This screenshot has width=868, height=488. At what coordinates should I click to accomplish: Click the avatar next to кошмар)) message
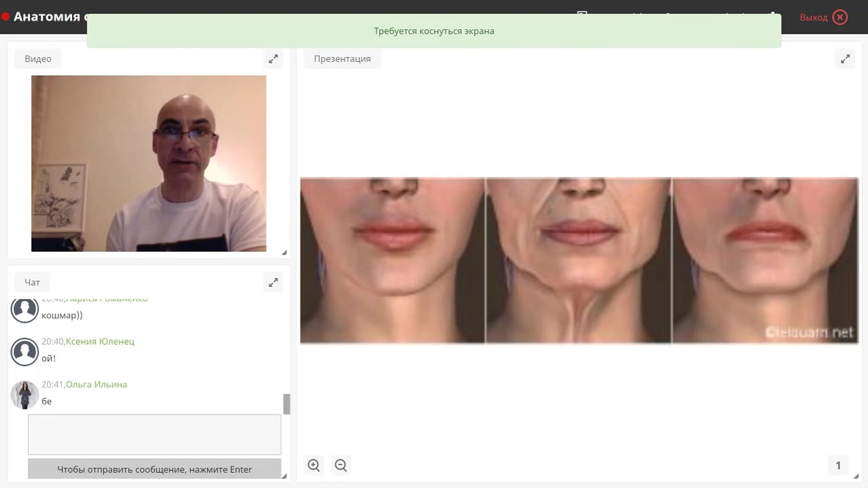coord(25,310)
